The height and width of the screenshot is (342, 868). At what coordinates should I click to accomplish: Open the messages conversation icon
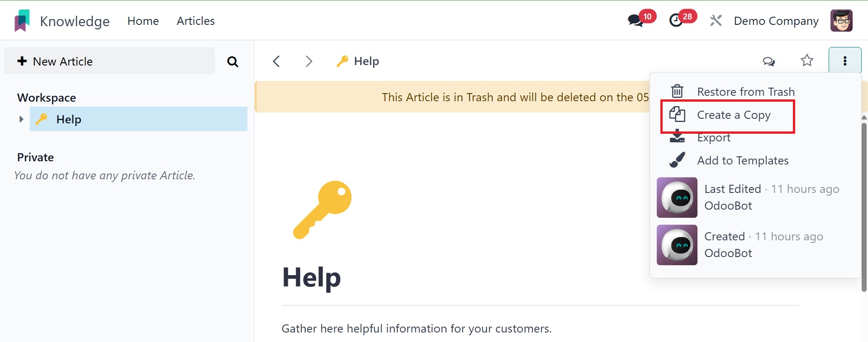tap(636, 20)
